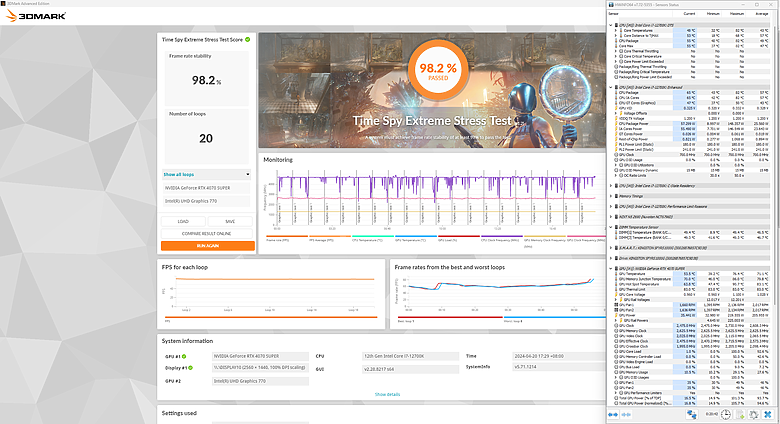780x424 pixels.
Task: Toggle GPU Load legend entry
Action: coord(458,238)
